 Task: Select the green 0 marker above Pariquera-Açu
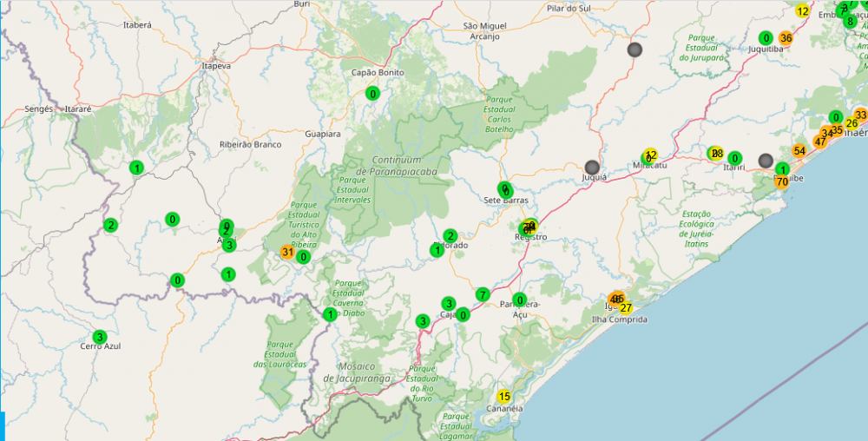tap(520, 300)
